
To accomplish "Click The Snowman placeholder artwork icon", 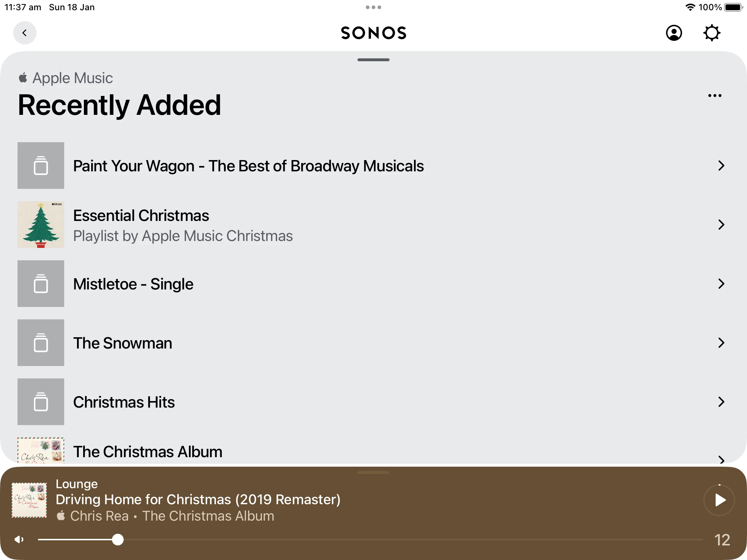I will coord(41,343).
